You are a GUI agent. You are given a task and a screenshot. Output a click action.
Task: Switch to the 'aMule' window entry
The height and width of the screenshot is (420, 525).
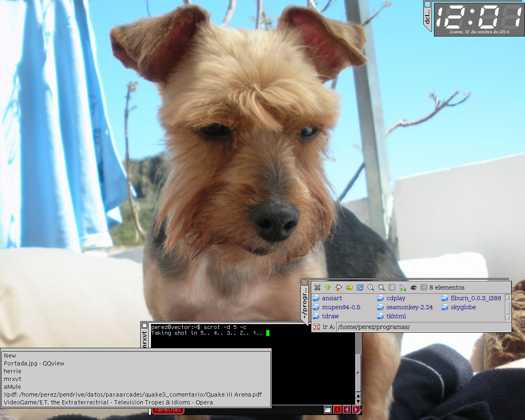click(x=136, y=387)
